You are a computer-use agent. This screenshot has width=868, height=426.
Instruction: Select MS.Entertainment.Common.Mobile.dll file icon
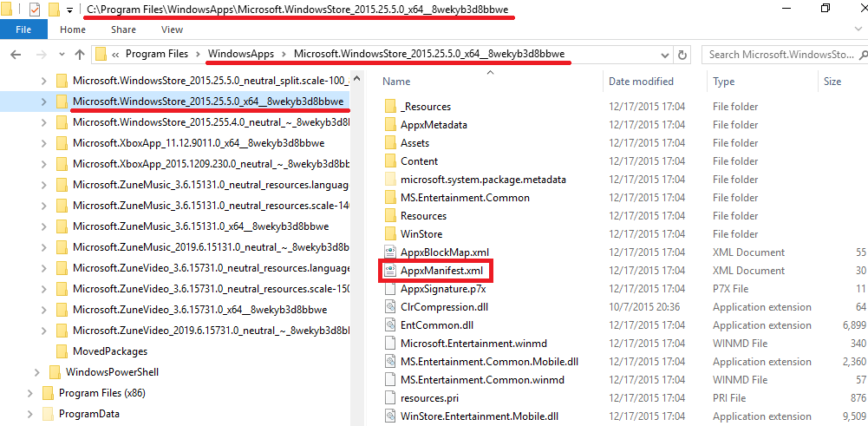point(390,362)
